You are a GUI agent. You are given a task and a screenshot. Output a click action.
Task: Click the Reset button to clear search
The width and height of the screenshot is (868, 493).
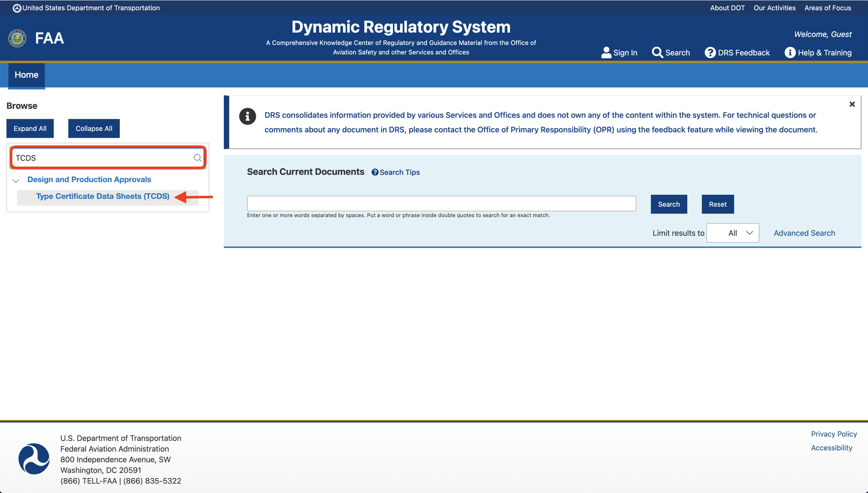pyautogui.click(x=718, y=203)
